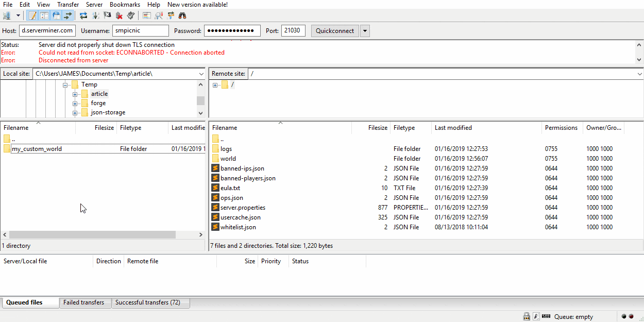Click the process queue toolbar icon
This screenshot has height=322, width=644.
pos(95,15)
